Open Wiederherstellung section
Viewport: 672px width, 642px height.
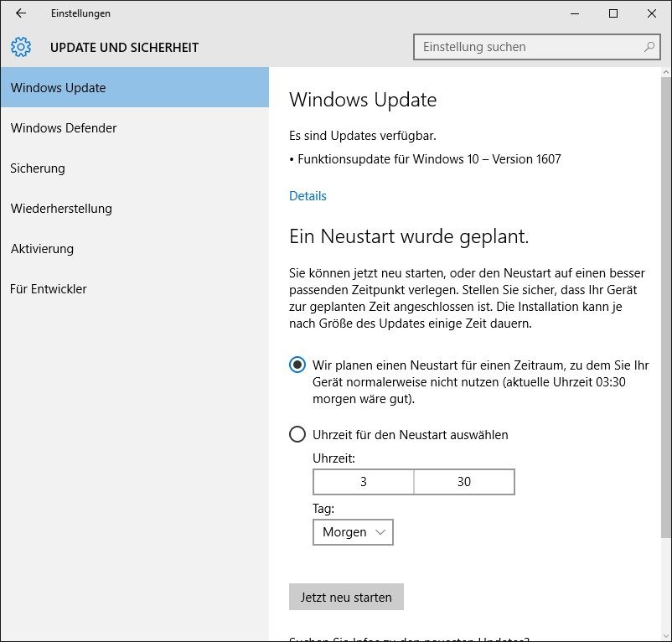click(x=135, y=209)
